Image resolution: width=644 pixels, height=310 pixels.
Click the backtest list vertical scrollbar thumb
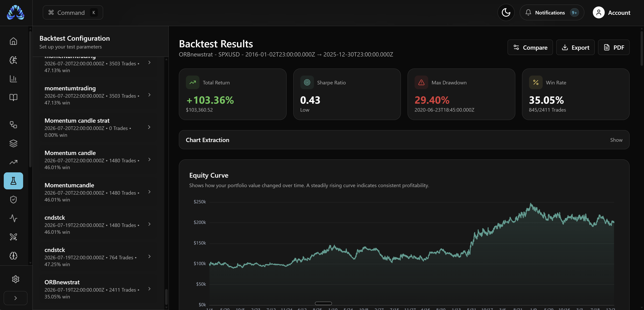pyautogui.click(x=166, y=297)
